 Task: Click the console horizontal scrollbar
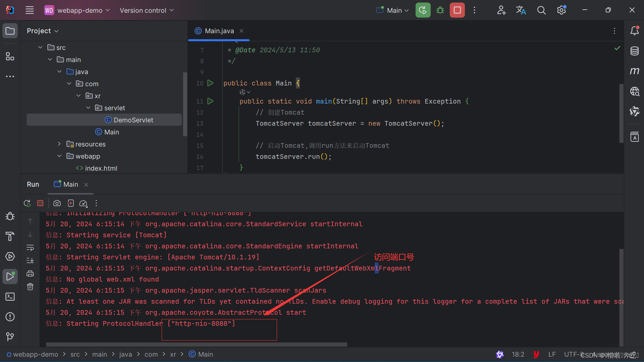pos(196,344)
